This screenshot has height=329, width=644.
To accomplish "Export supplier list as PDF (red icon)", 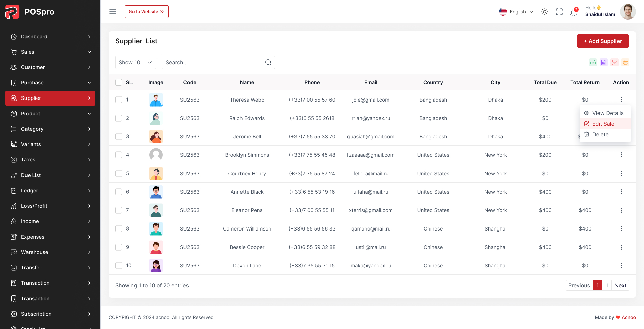I will click(x=614, y=62).
